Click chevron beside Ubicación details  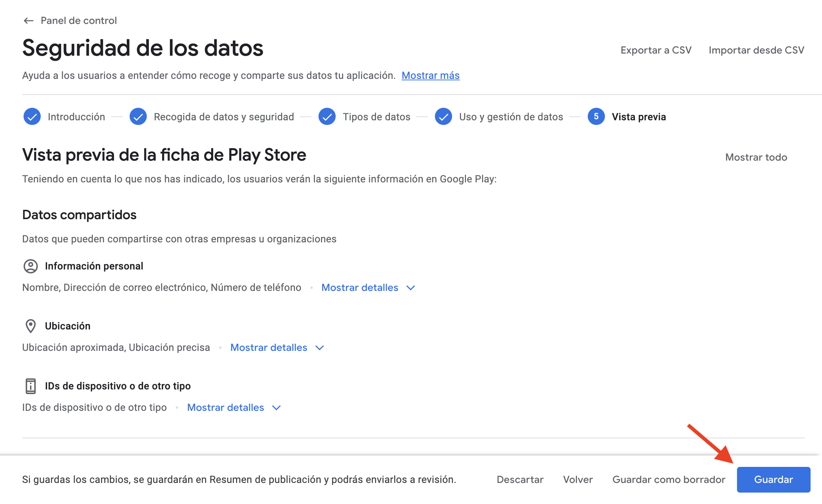320,348
